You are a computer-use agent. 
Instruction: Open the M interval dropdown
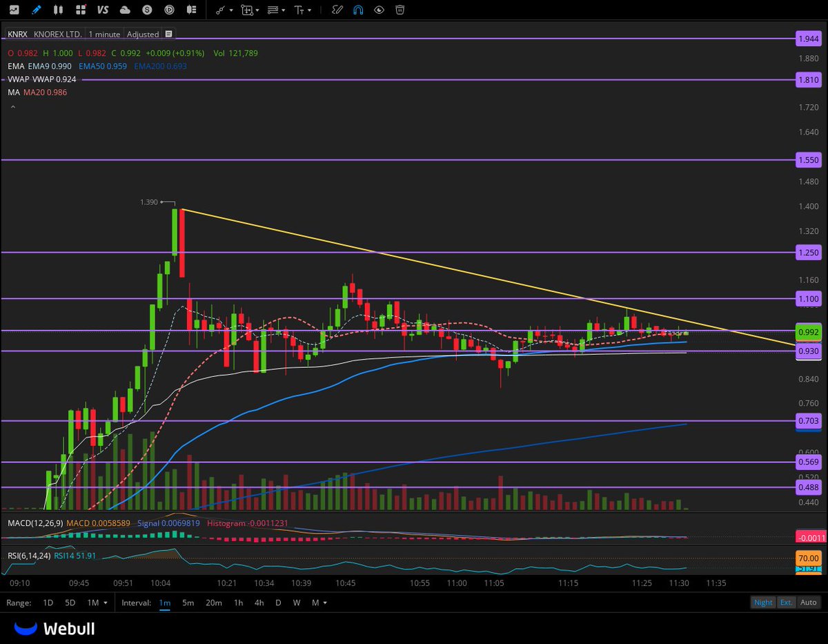pyautogui.click(x=318, y=603)
